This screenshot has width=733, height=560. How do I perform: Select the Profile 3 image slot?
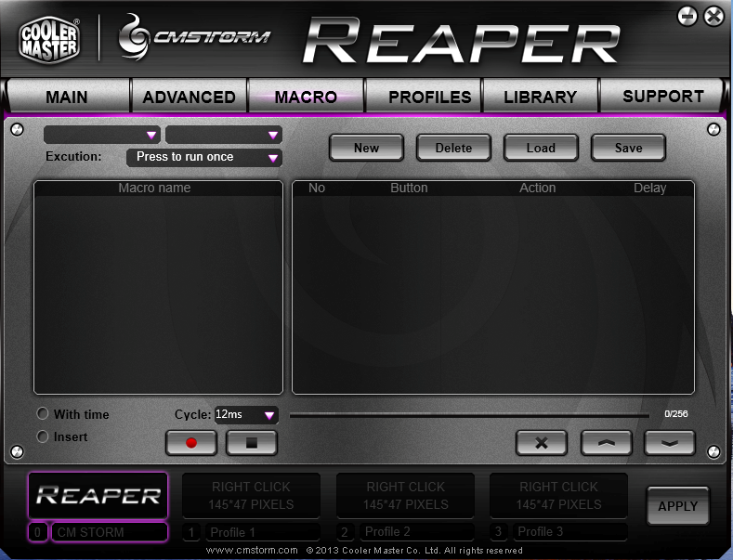[558, 496]
